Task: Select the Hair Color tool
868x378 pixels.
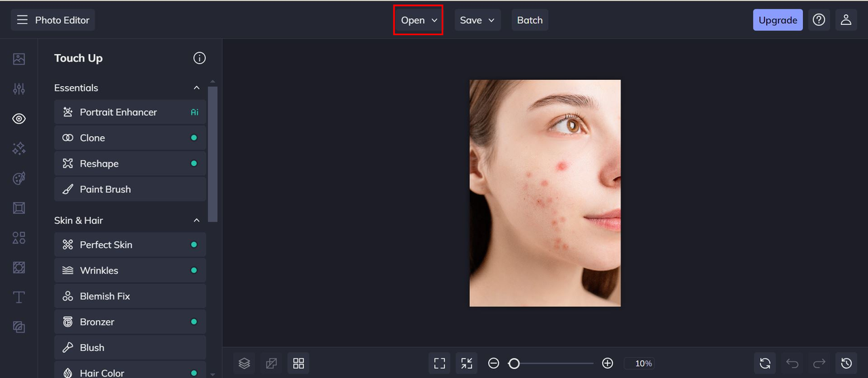Action: coord(130,370)
